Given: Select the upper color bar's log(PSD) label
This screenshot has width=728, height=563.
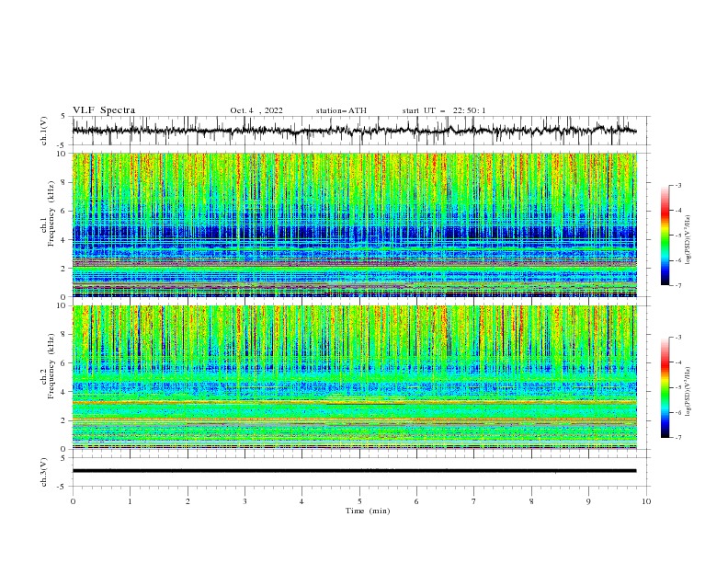Looking at the screenshot, I should tap(688, 240).
